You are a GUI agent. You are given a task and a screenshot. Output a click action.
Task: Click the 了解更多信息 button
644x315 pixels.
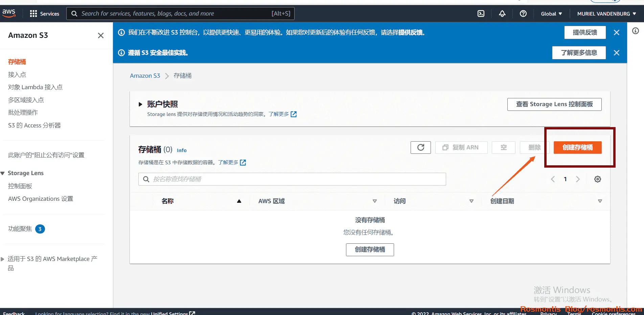pyautogui.click(x=579, y=53)
